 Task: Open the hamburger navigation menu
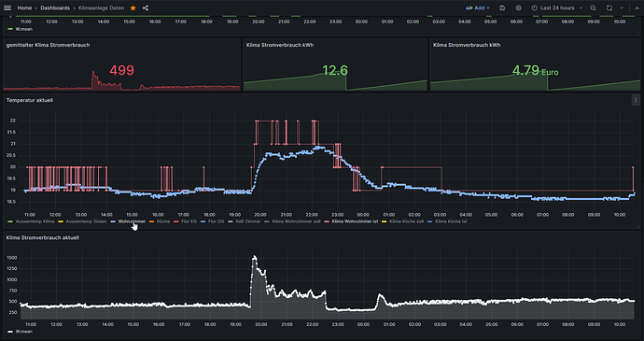[x=7, y=7]
